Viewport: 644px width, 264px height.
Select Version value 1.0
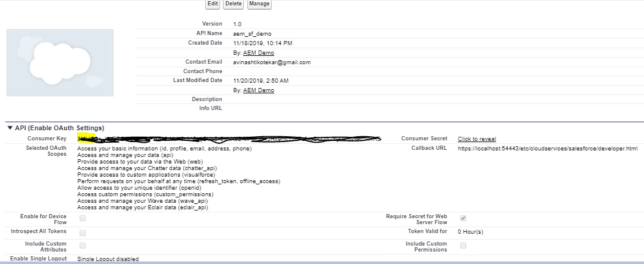pyautogui.click(x=237, y=24)
